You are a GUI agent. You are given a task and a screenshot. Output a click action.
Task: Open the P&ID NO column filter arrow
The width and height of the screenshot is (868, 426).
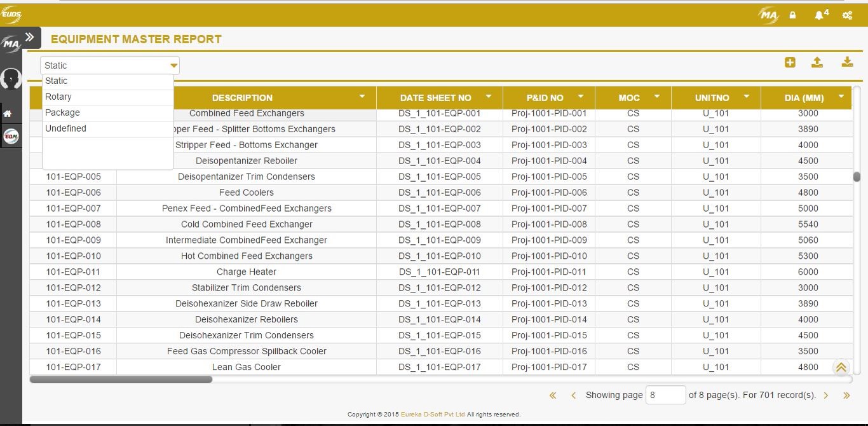(x=581, y=97)
